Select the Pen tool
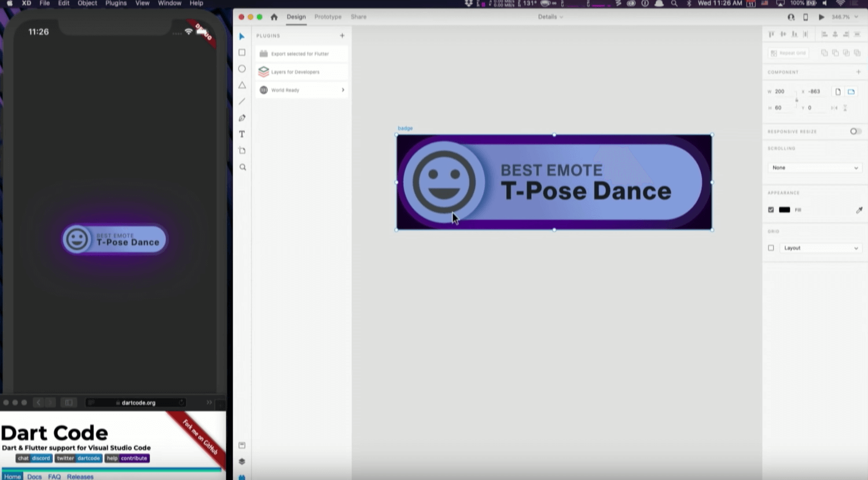The image size is (868, 480). pos(242,118)
